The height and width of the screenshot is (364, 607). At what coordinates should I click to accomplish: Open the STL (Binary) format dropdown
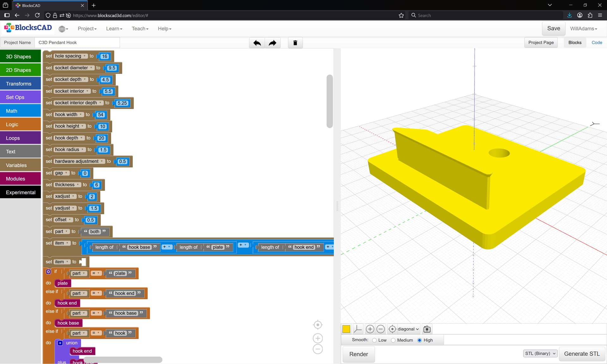tap(540, 354)
